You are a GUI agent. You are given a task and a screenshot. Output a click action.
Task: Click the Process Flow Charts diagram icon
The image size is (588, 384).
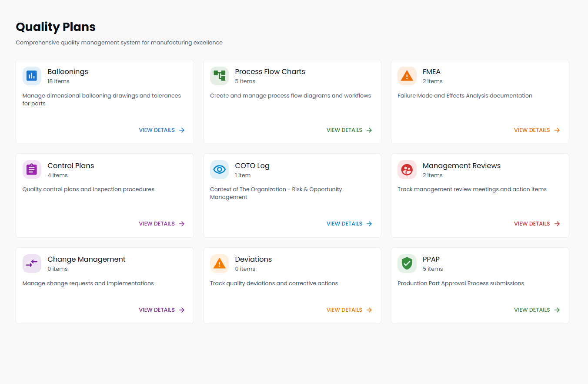pos(219,76)
